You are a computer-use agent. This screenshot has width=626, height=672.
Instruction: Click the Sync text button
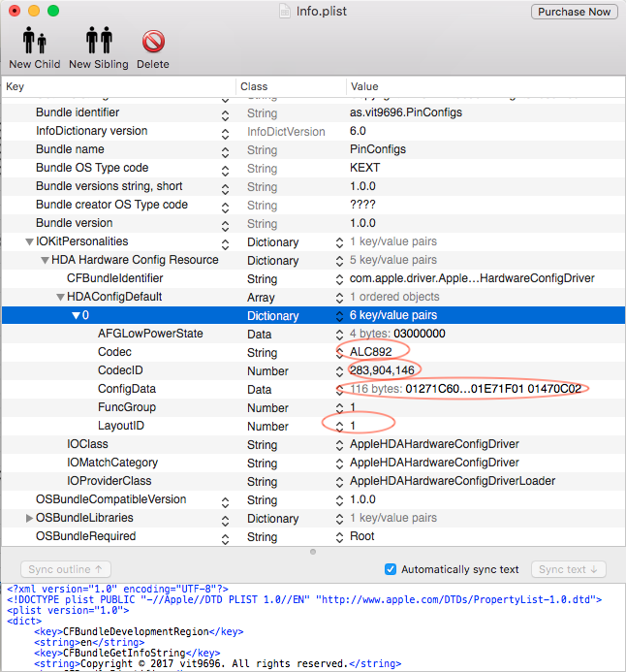(x=568, y=569)
